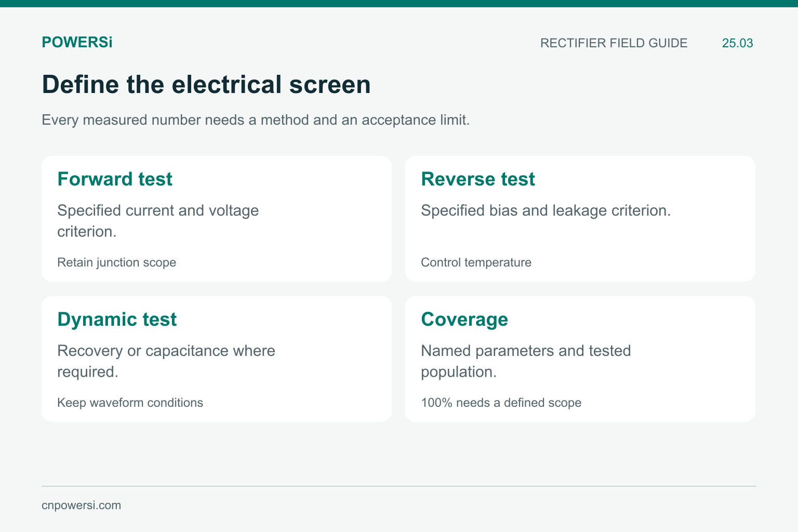Click the 'Keep waveform conditions' note
798x532 pixels.
(x=130, y=403)
